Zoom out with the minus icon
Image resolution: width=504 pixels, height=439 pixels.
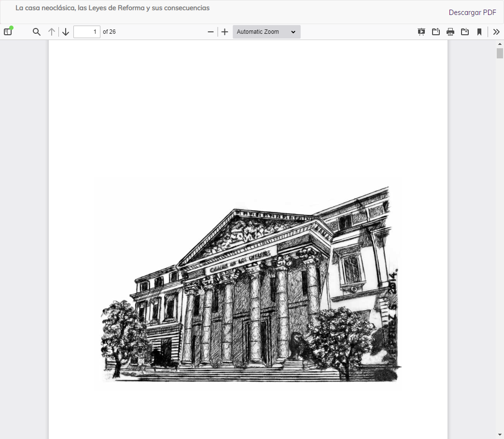(x=210, y=32)
